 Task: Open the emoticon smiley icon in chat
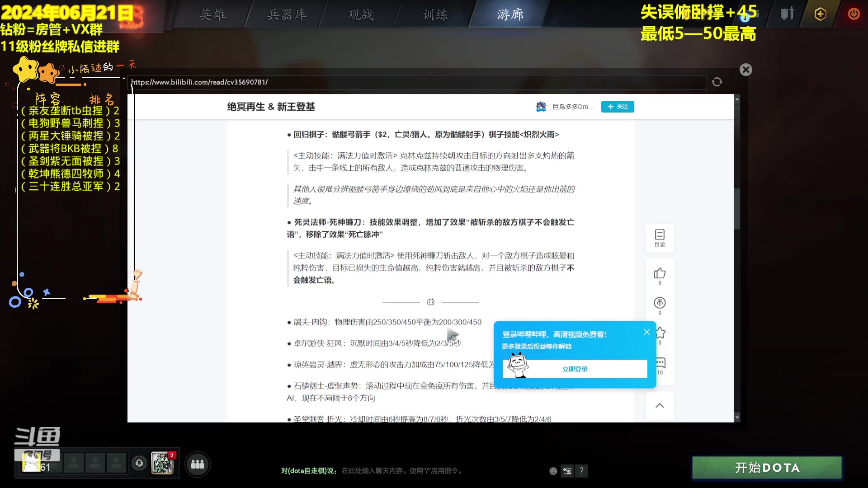point(553,471)
